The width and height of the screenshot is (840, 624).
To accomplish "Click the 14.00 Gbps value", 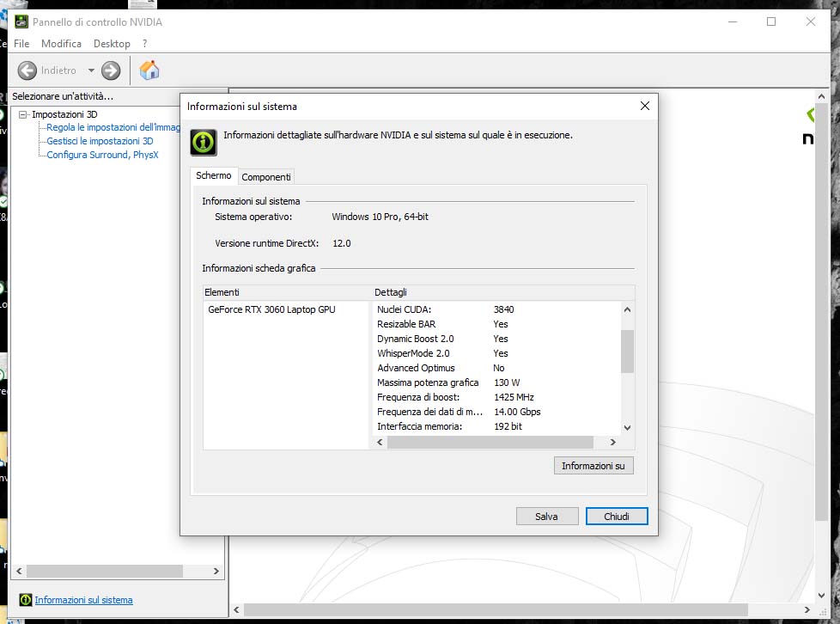I will pyautogui.click(x=517, y=412).
